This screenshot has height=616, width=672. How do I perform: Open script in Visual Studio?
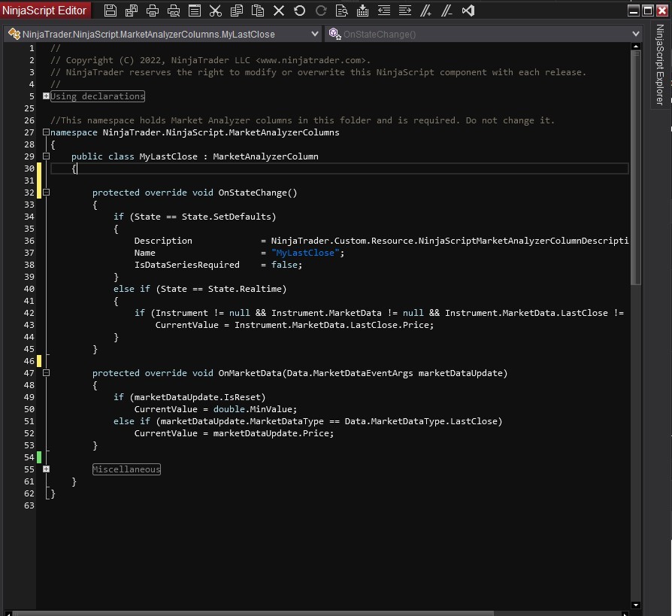pos(468,11)
